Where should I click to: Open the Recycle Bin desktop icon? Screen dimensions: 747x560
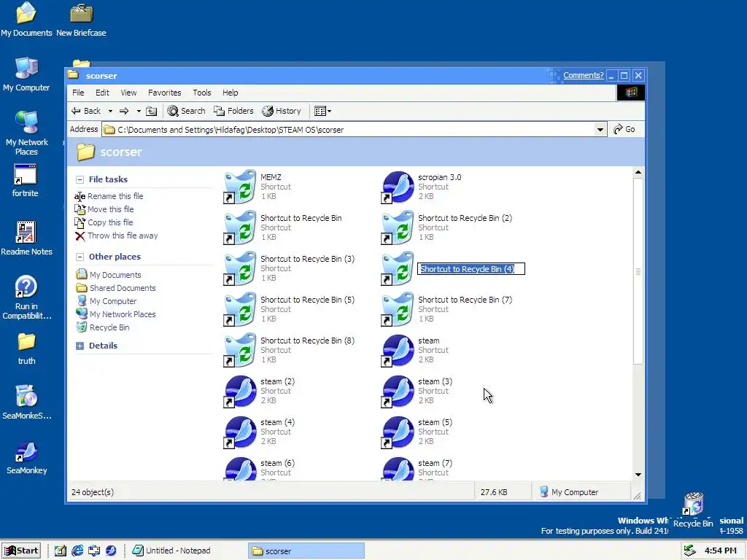693,510
